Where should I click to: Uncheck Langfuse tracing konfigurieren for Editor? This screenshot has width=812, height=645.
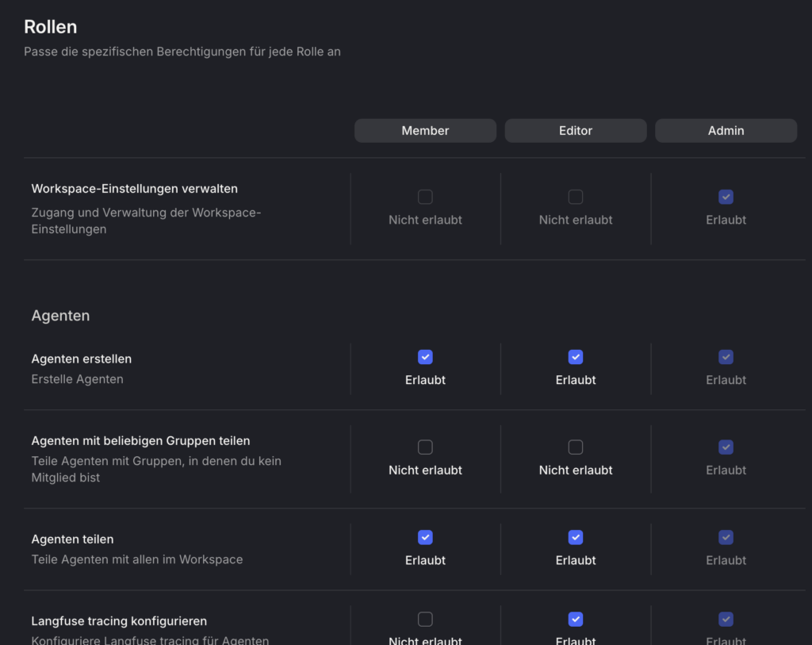pos(576,619)
